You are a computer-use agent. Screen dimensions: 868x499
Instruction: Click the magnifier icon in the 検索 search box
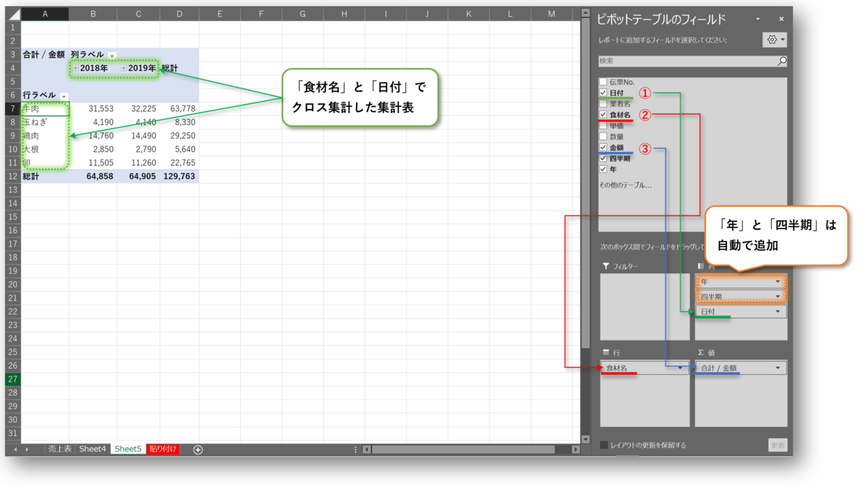click(781, 61)
